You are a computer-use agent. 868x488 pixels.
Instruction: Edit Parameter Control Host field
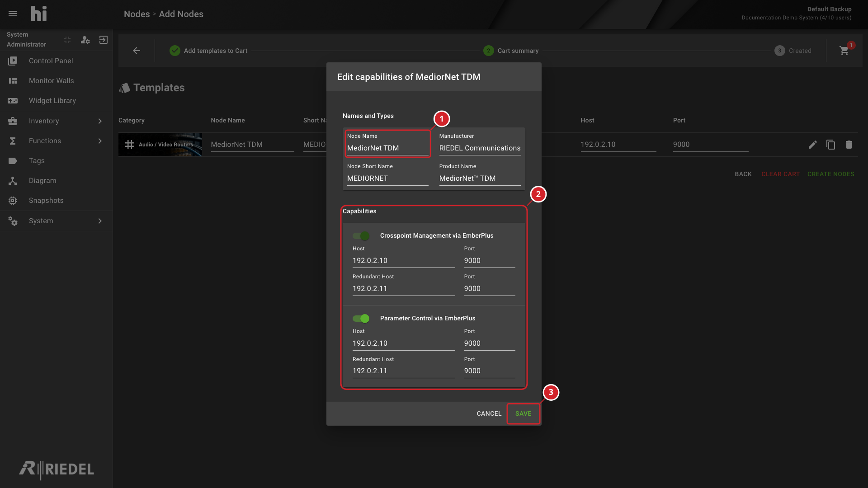point(404,343)
